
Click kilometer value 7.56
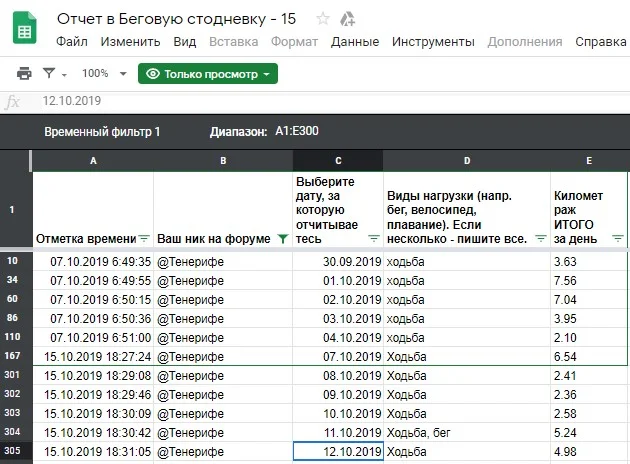(x=589, y=280)
